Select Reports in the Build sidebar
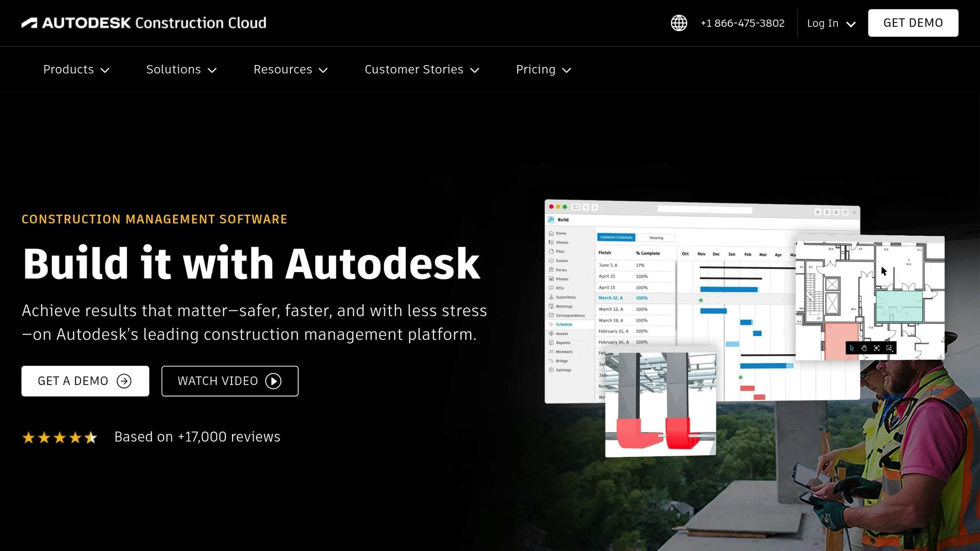 [560, 342]
